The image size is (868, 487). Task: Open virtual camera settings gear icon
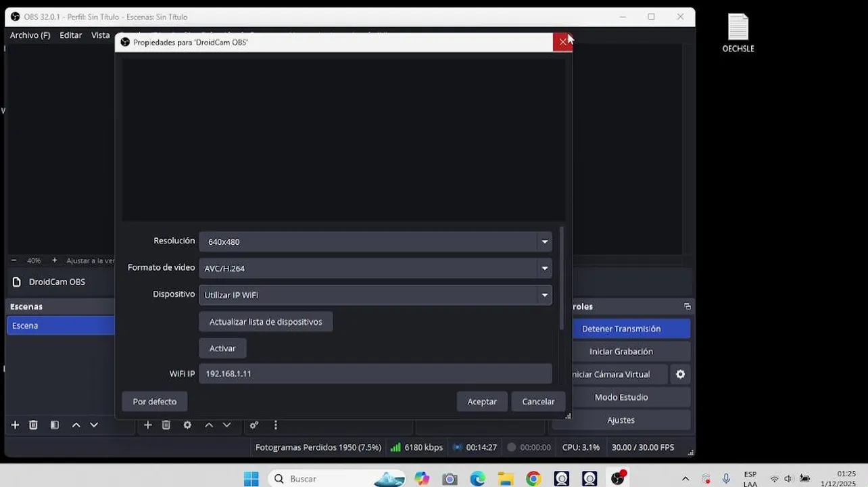click(x=680, y=374)
